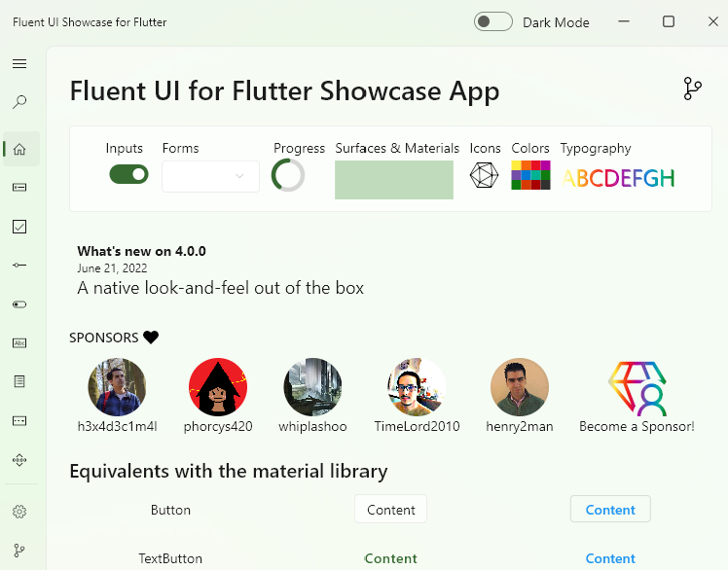728x570 pixels.
Task: Click the Inputs label
Action: (x=124, y=148)
